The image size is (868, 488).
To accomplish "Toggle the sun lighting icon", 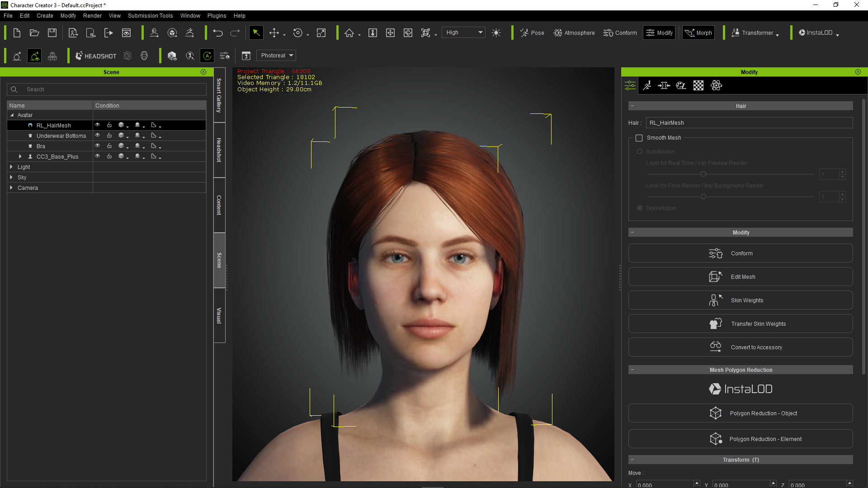I will 496,33.
